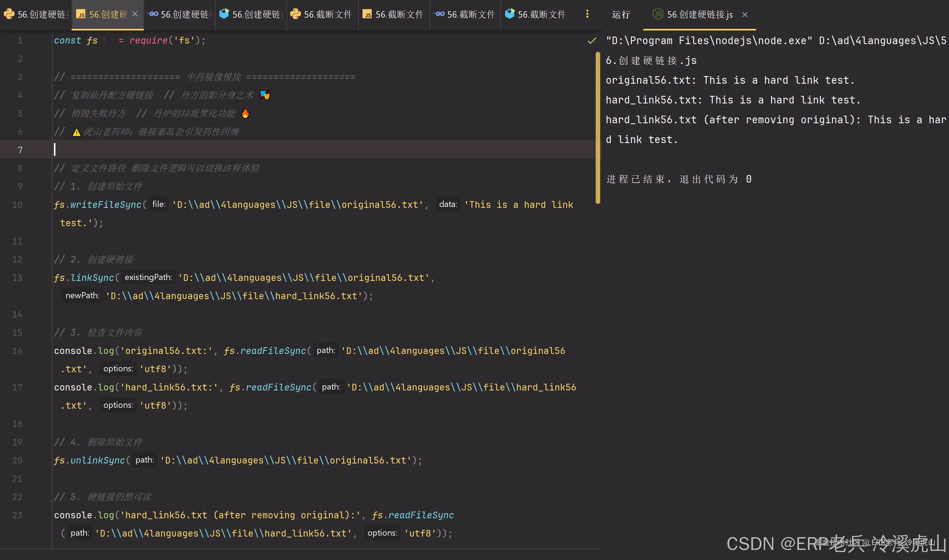Close the 56.创建硬链接.js run tab

point(745,15)
